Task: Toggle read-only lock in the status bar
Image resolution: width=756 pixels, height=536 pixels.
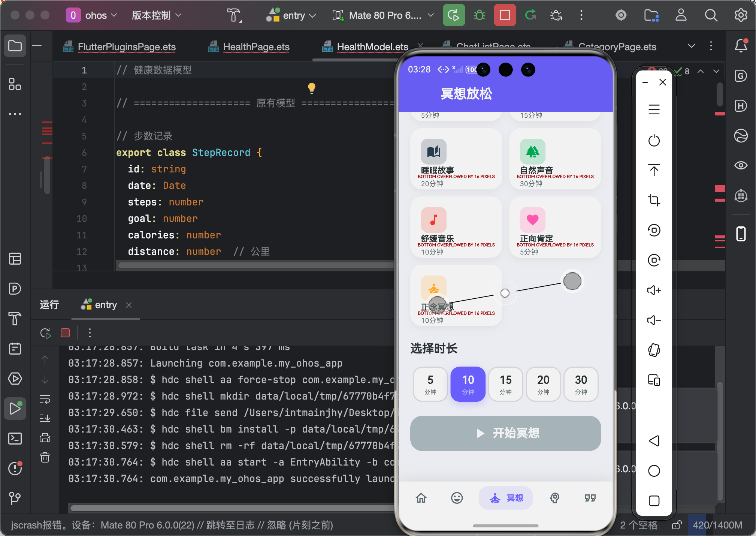Action: 676,525
